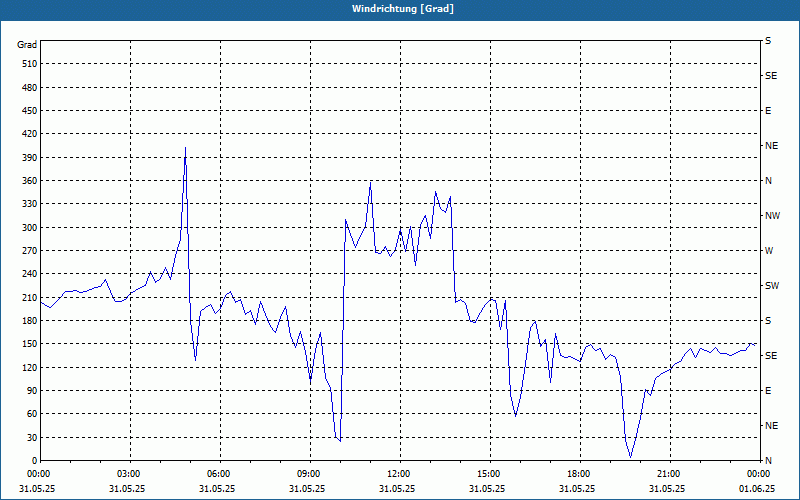
Task: Click the 510 value on the degree axis
Action: coord(30,64)
